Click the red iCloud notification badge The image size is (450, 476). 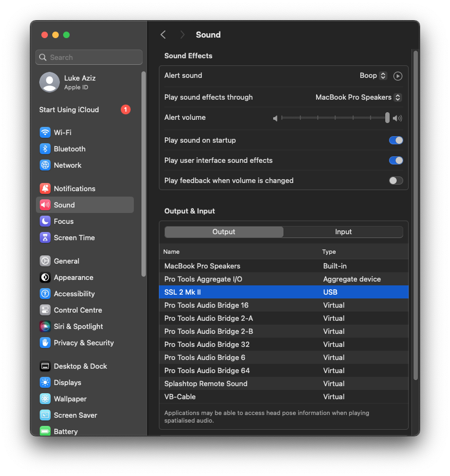(126, 109)
